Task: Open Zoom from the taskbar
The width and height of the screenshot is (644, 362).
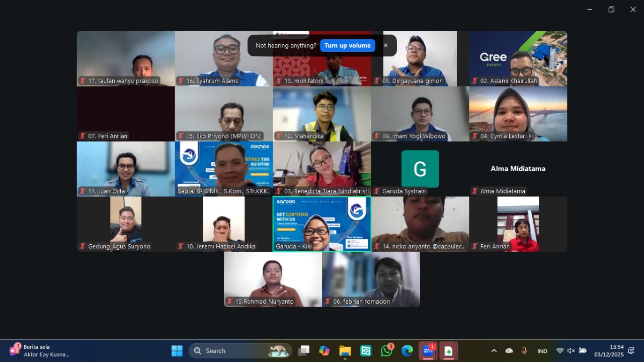Action: 428,351
